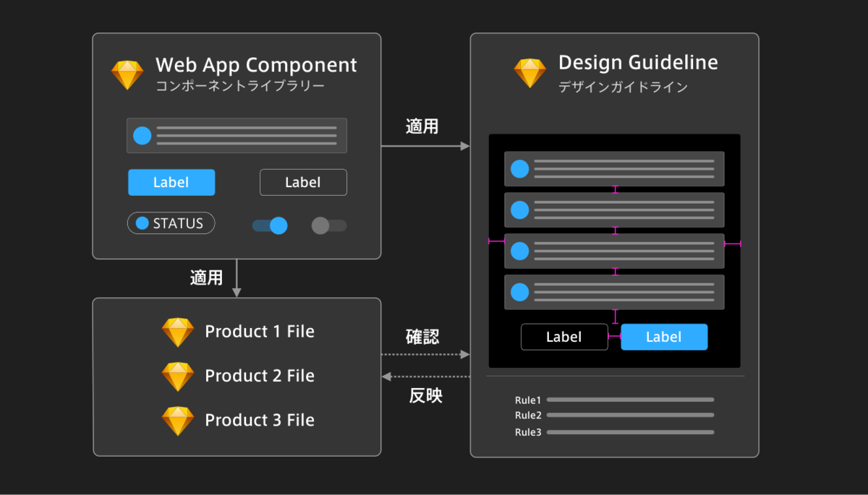This screenshot has height=495, width=868.
Task: Click the blue avatar circle in the component library list item
Action: [x=142, y=135]
